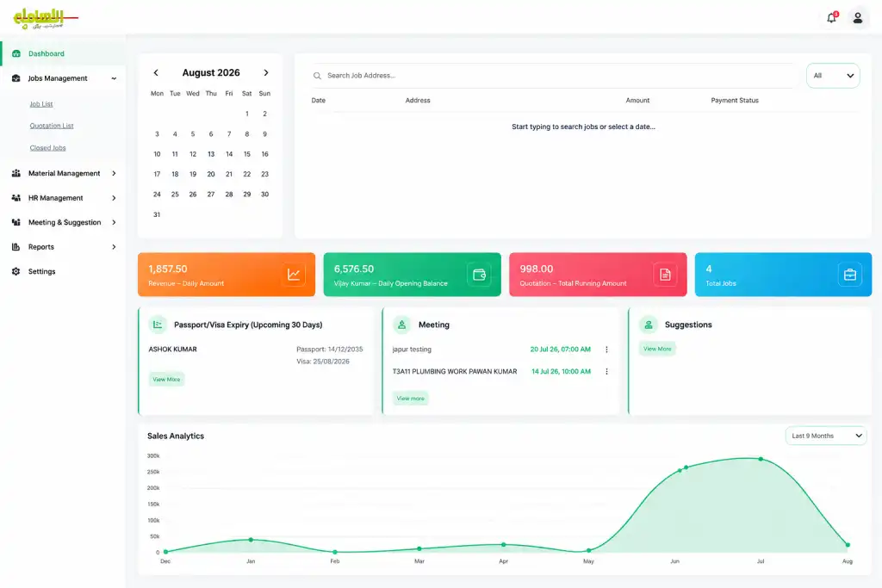Select August 31 on the calendar

click(x=157, y=214)
